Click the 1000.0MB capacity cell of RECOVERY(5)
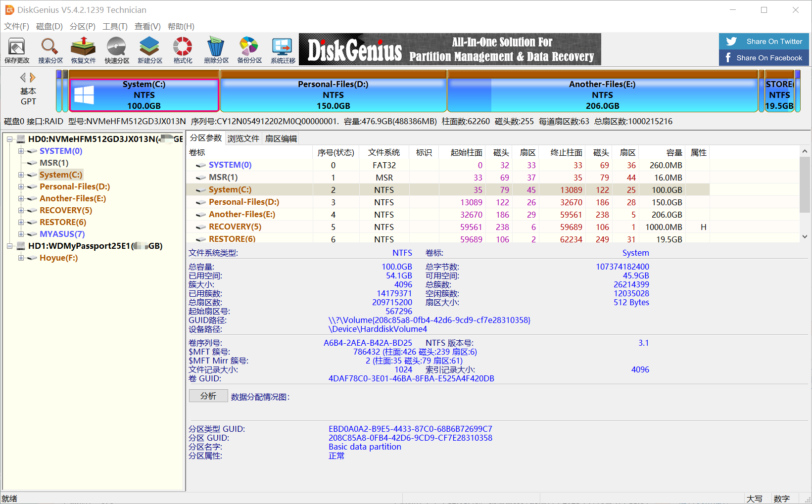 tap(664, 227)
